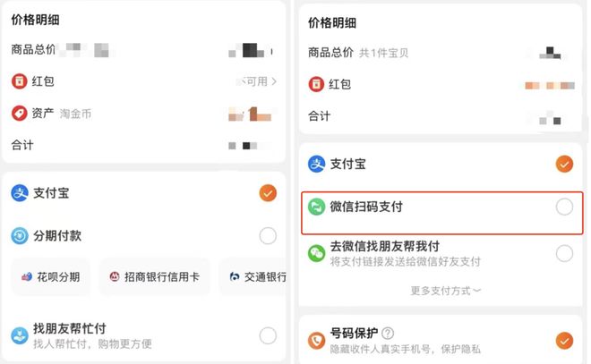This screenshot has width=591, height=364.
Task: Select the 分期付款 installment radio button
Action: click(268, 236)
